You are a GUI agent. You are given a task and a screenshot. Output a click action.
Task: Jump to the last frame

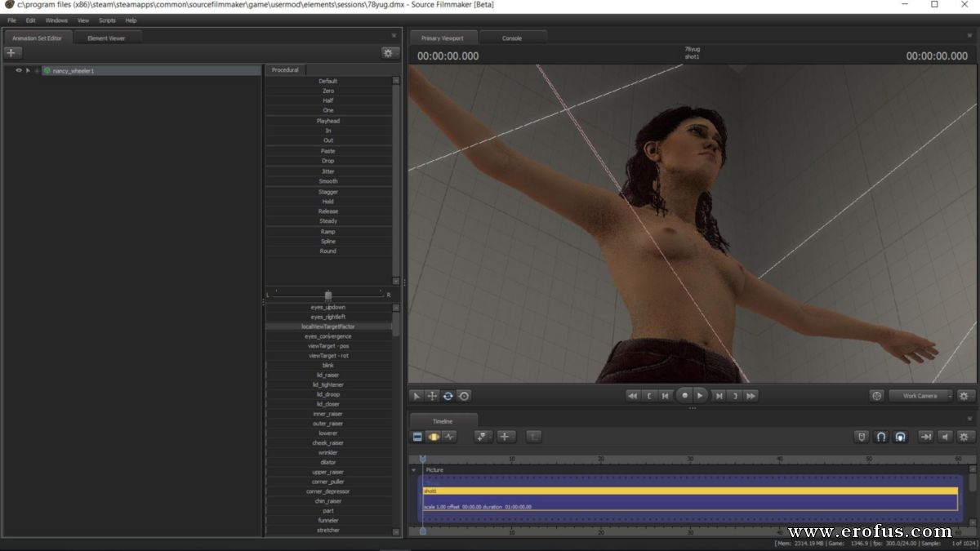pos(751,396)
